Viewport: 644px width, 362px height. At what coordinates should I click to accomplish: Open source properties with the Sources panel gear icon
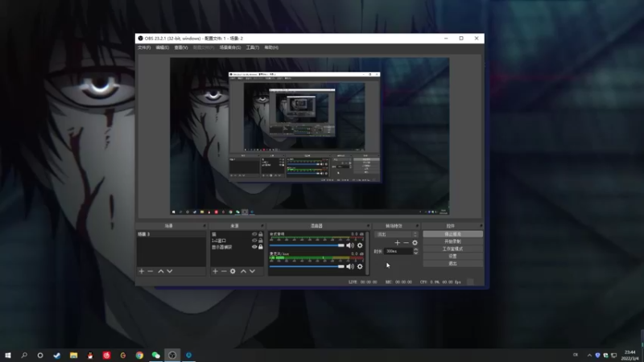(x=233, y=271)
